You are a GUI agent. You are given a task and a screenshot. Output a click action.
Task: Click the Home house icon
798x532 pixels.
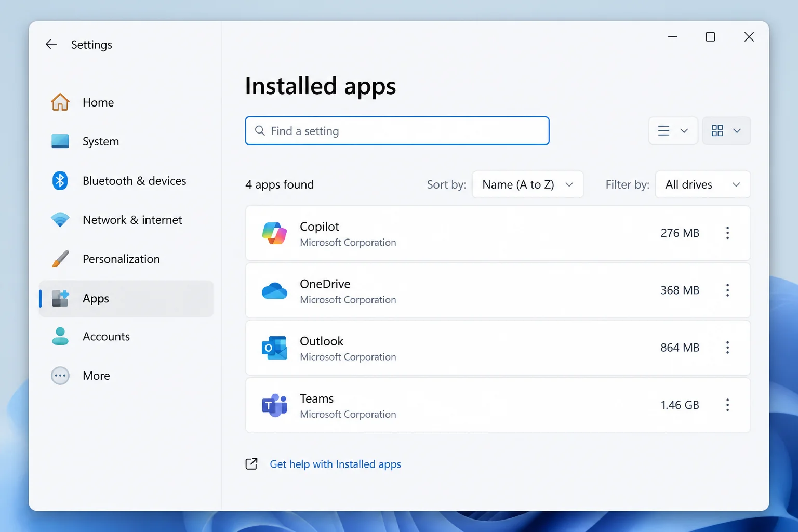point(60,102)
